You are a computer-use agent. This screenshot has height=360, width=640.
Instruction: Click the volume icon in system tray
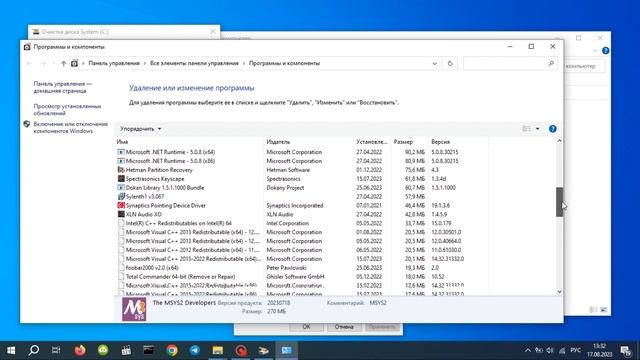550,350
